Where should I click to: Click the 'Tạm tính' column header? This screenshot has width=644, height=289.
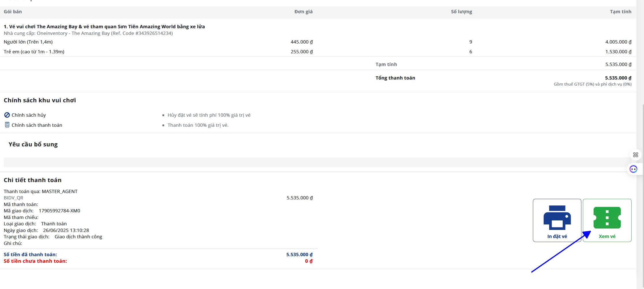[620, 12]
